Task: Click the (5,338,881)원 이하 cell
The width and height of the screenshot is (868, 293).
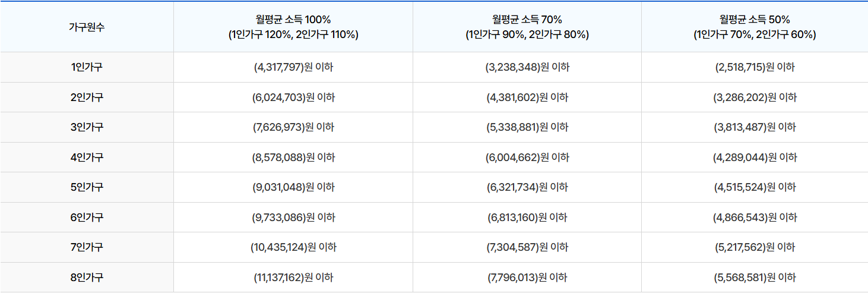Action: [x=527, y=127]
